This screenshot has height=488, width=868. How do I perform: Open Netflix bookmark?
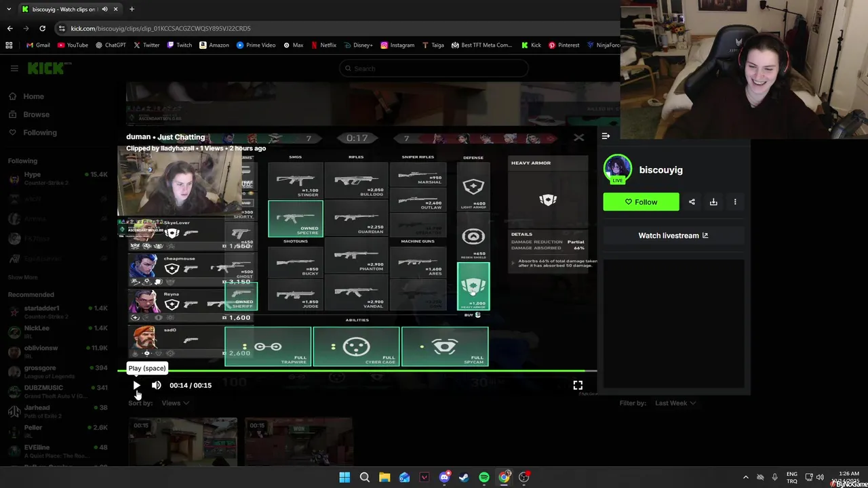(323, 45)
